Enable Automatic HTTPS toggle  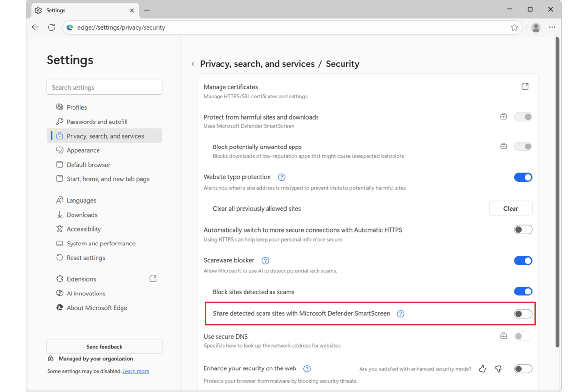(523, 230)
